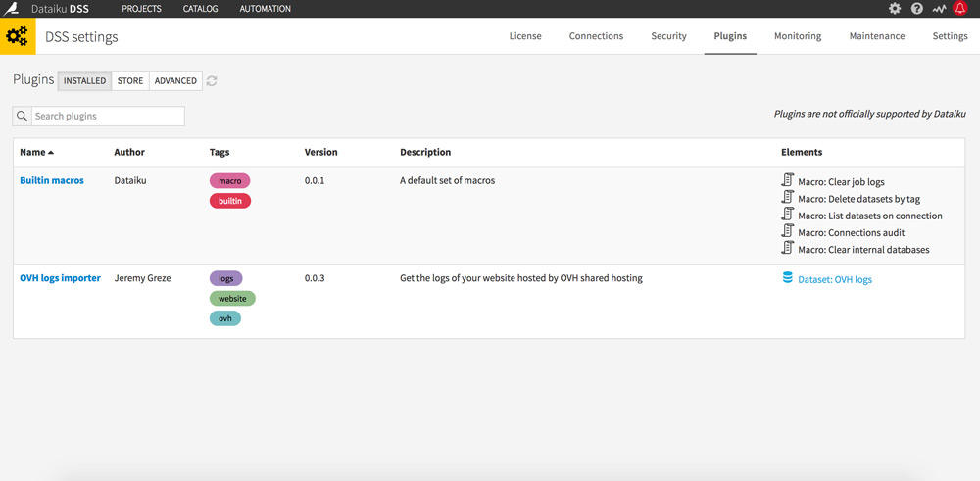The image size is (980, 481).
Task: Open the help question mark icon
Action: click(x=917, y=9)
